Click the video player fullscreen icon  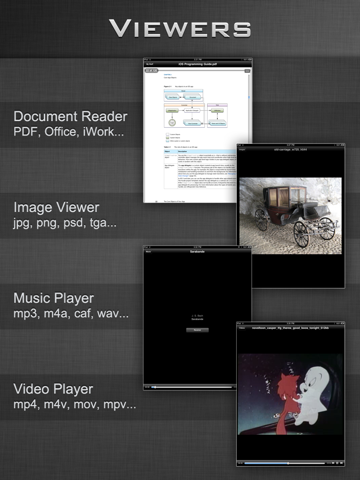(341, 463)
